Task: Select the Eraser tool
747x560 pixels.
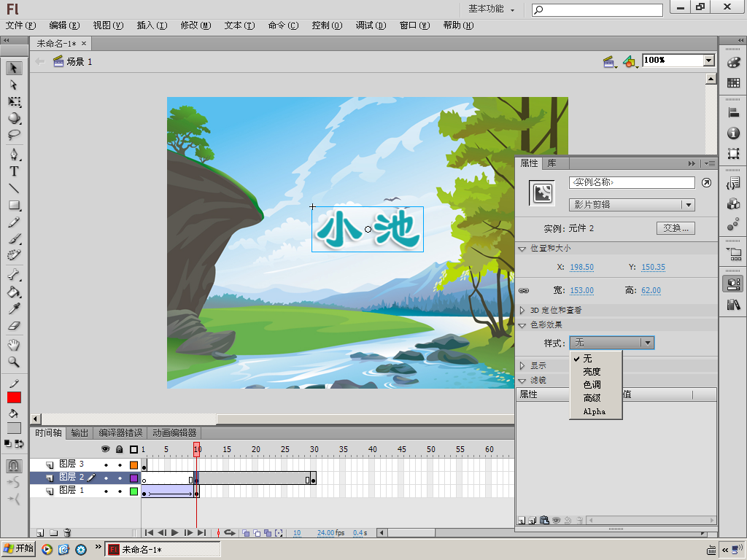Action: 14,326
